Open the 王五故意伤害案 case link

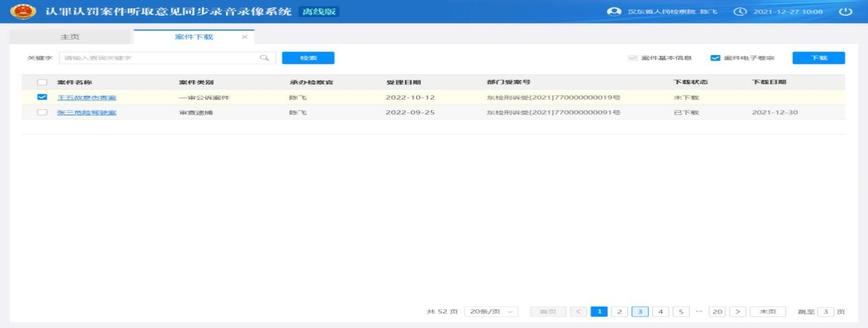pos(86,98)
